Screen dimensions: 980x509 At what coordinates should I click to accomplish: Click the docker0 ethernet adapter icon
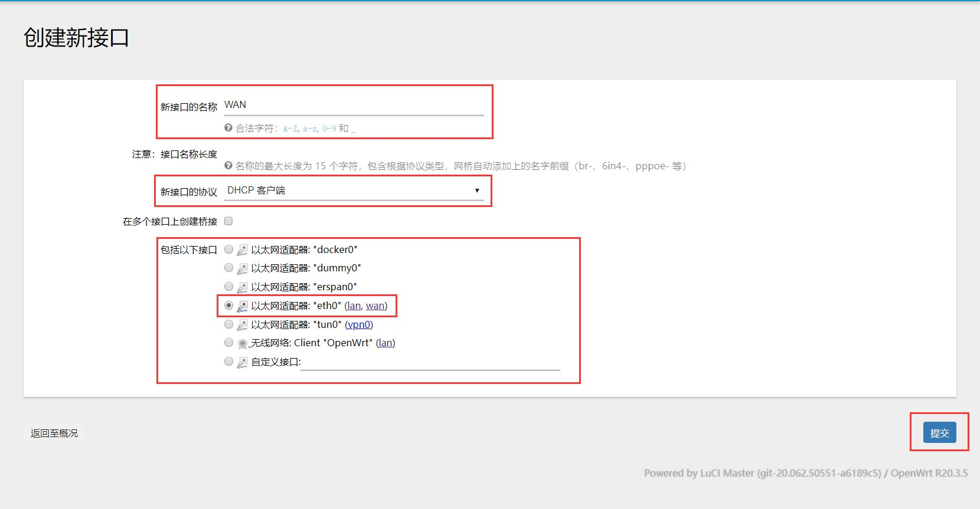pyautogui.click(x=242, y=250)
